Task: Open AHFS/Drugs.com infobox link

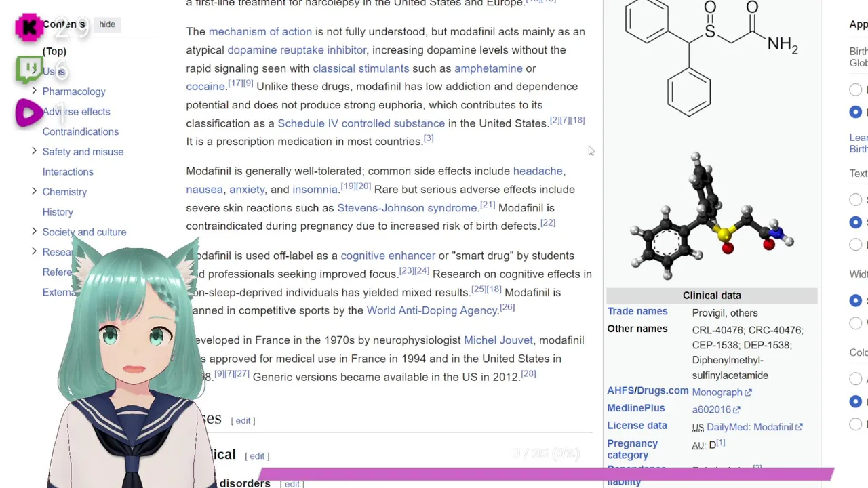Action: [x=648, y=391]
